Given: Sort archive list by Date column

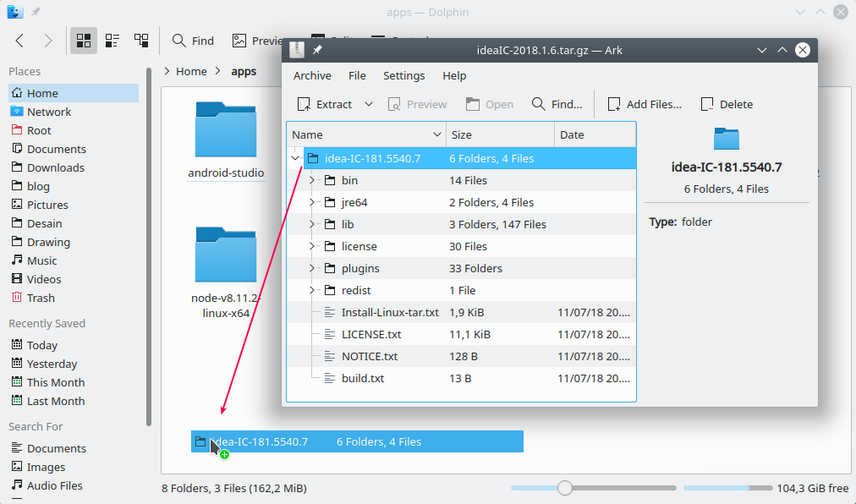Looking at the screenshot, I should (x=595, y=134).
